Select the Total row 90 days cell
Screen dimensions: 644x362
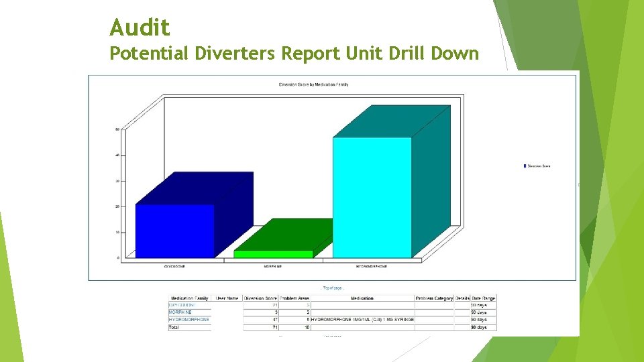coord(484,328)
